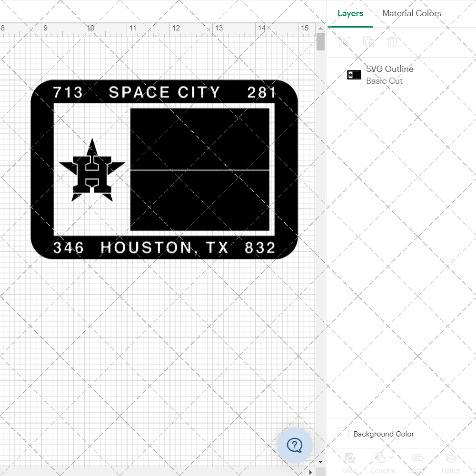476x476 pixels.
Task: Click the Duplicate layer icon
Action: point(368,41)
